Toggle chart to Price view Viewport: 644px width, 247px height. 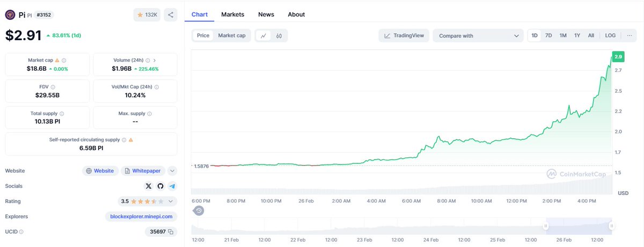point(203,35)
